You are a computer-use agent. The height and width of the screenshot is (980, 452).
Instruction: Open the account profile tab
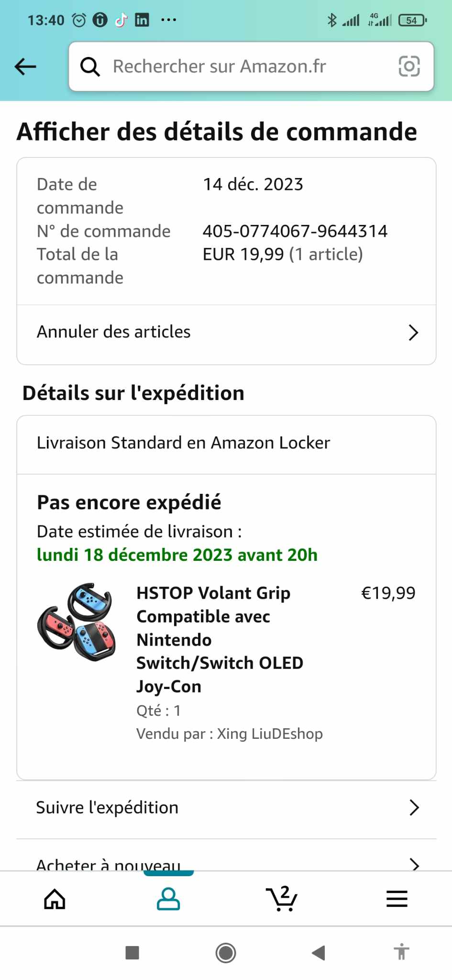coord(168,899)
